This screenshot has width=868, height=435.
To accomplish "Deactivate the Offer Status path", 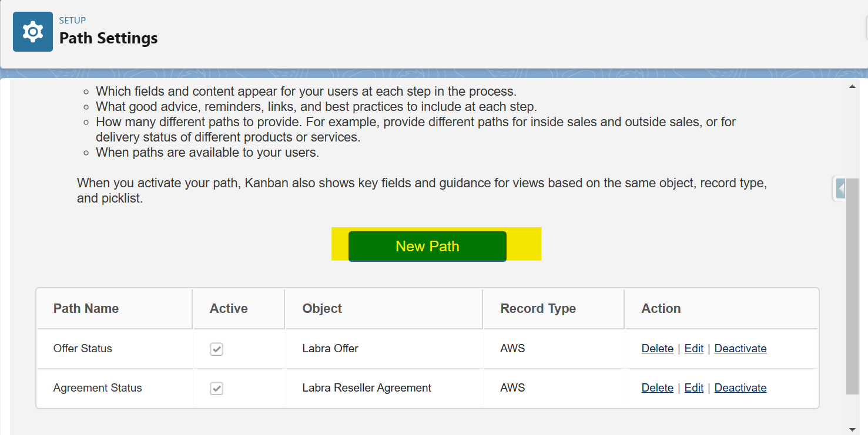I will 740,348.
